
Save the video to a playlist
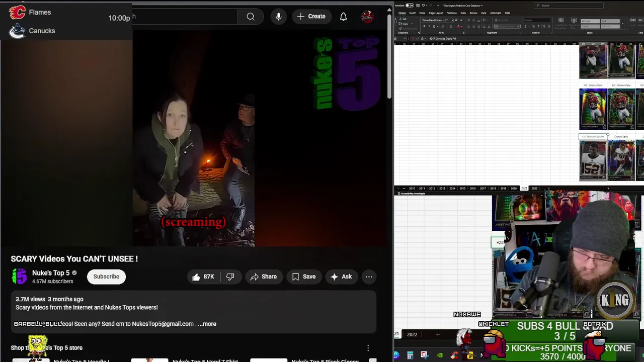click(x=304, y=277)
